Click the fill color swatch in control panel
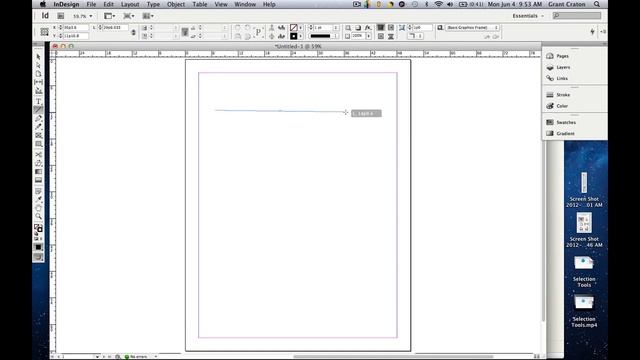Screen dimensions: 640x360 tap(293, 27)
